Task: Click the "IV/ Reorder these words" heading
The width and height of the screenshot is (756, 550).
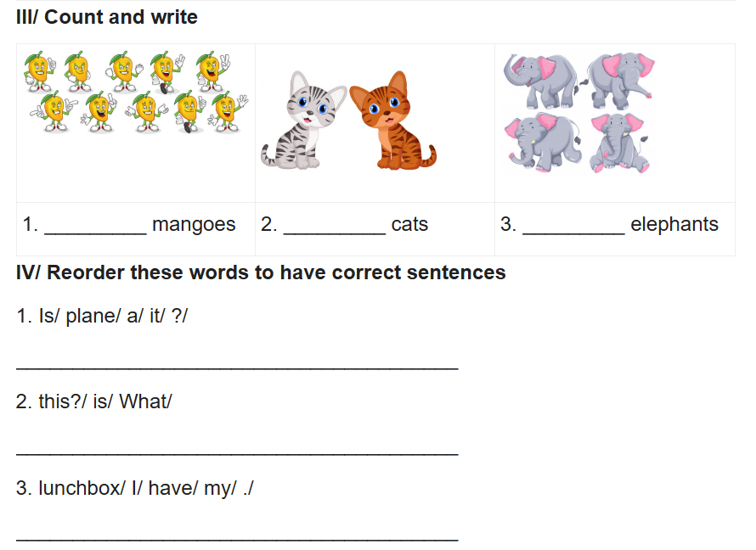Action: click(261, 272)
